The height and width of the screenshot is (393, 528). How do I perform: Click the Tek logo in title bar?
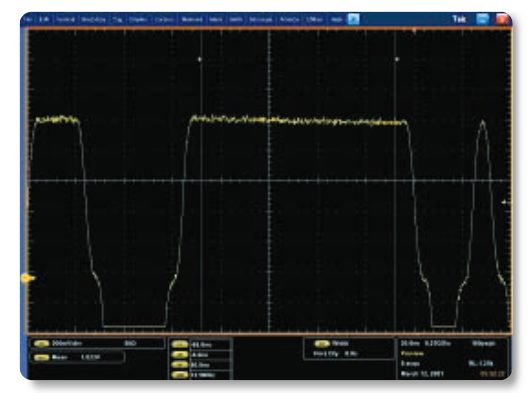pos(459,19)
